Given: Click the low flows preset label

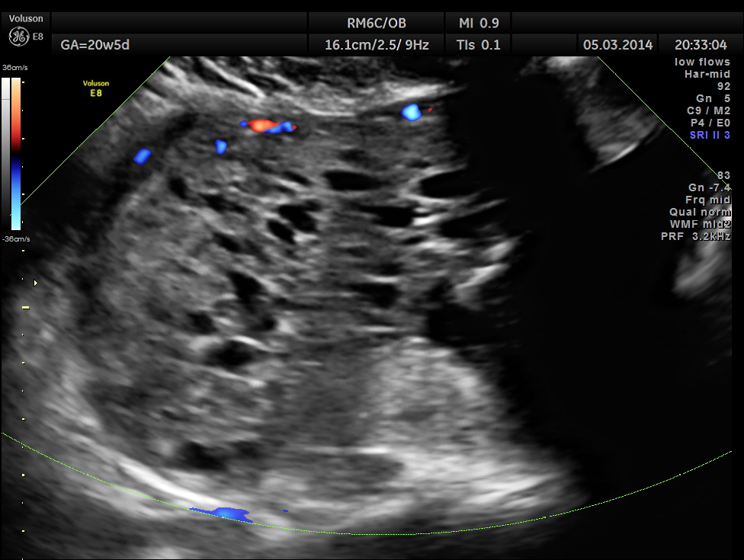Looking at the screenshot, I should pyautogui.click(x=702, y=62).
